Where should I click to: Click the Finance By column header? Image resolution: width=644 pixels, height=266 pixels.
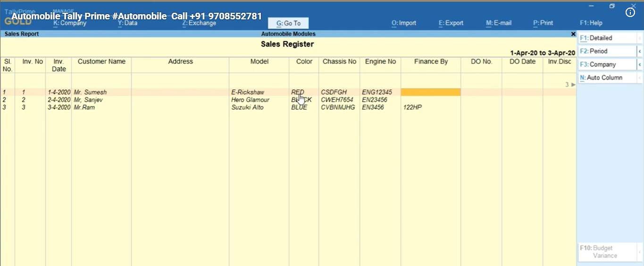point(431,61)
